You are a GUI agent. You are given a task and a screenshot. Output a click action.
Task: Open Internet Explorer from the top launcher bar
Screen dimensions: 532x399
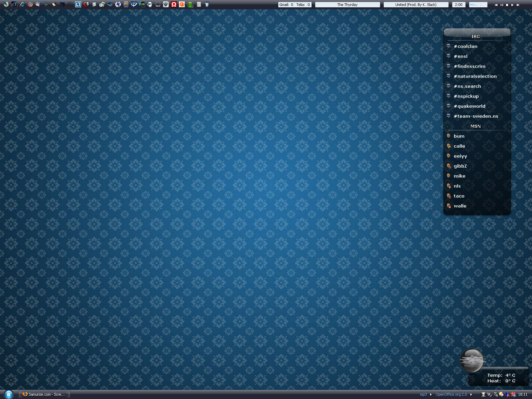click(x=22, y=4)
